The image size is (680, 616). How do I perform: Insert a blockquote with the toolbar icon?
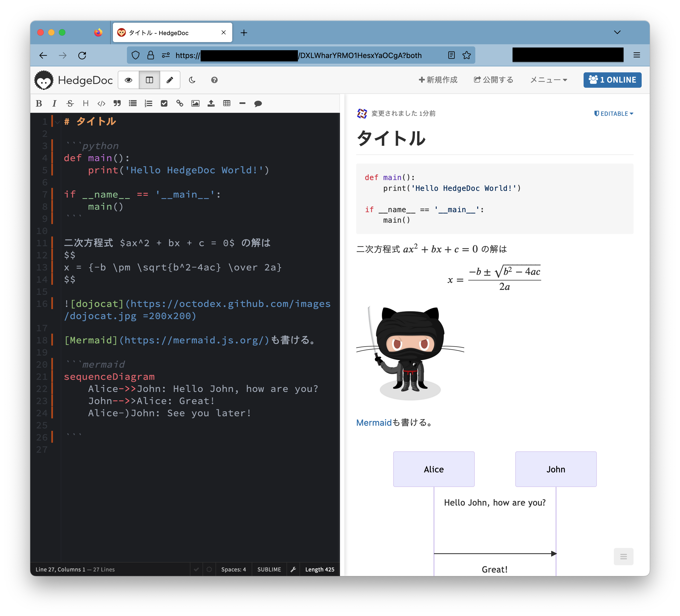click(x=117, y=103)
